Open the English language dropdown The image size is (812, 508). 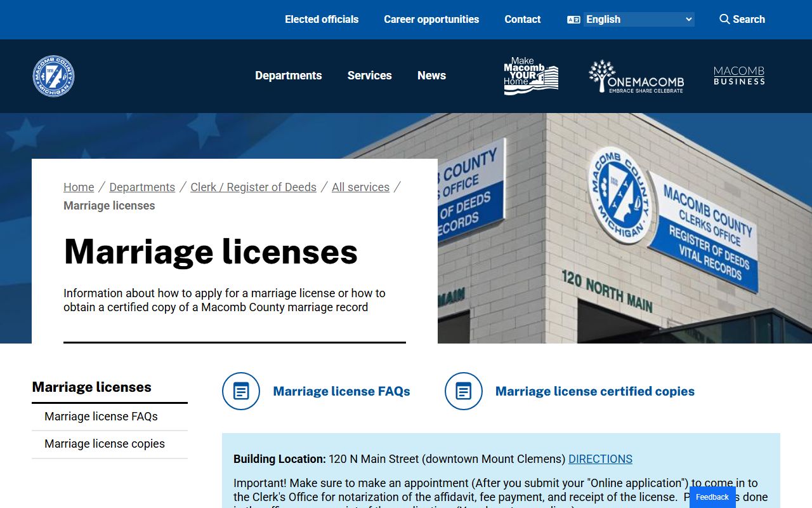coord(639,20)
